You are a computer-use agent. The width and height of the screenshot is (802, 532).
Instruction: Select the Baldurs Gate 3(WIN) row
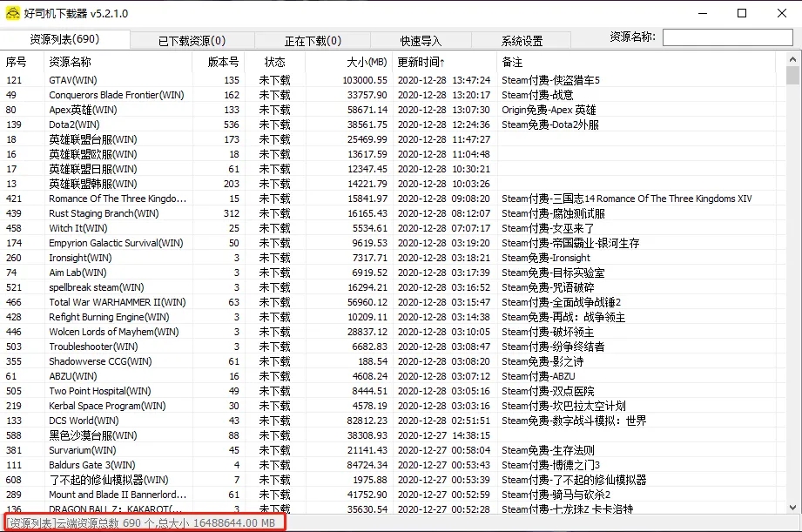[393, 466]
